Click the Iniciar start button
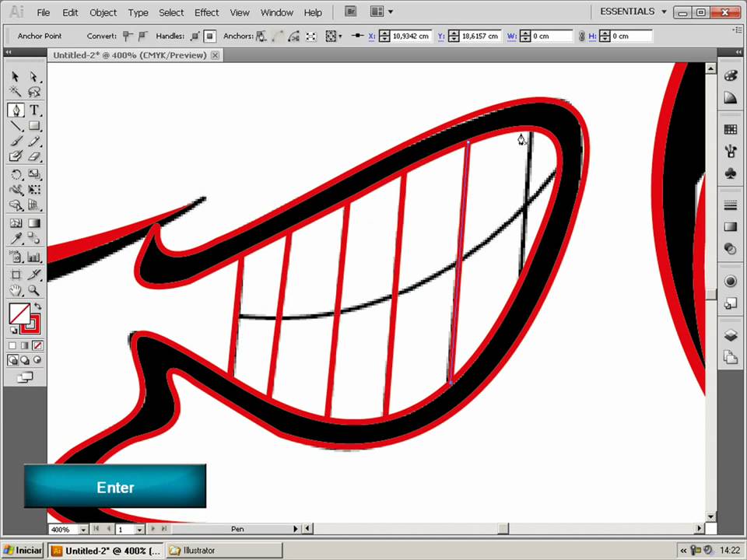This screenshot has height=560, width=747. click(23, 551)
